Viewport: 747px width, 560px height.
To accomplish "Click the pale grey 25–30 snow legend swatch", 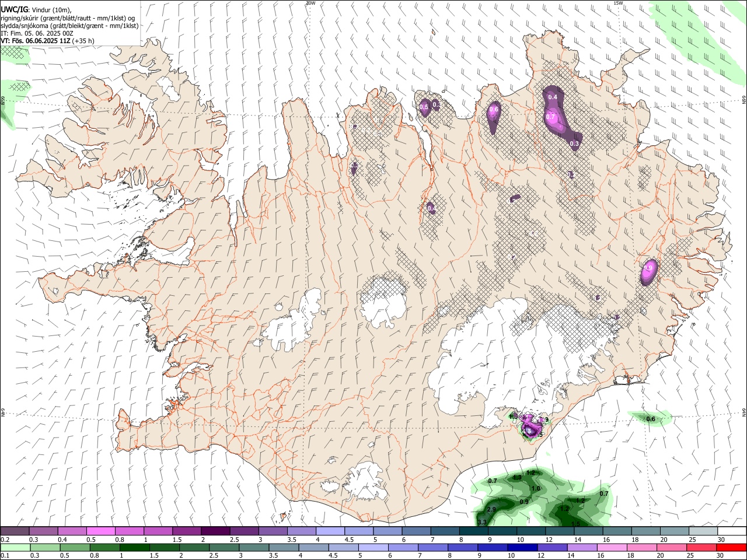I will click(x=703, y=531).
